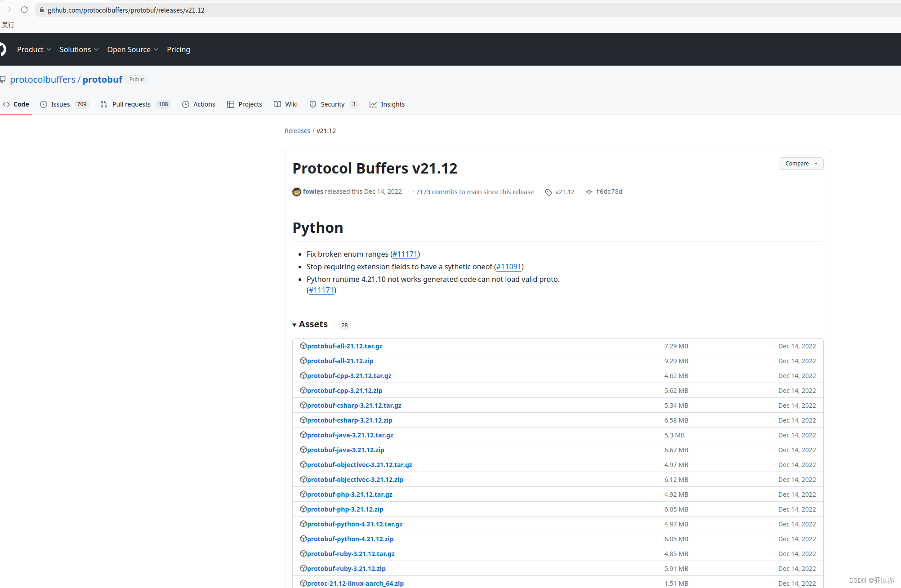901x588 pixels.
Task: Go back to Releases breadcrumb
Action: coord(297,131)
